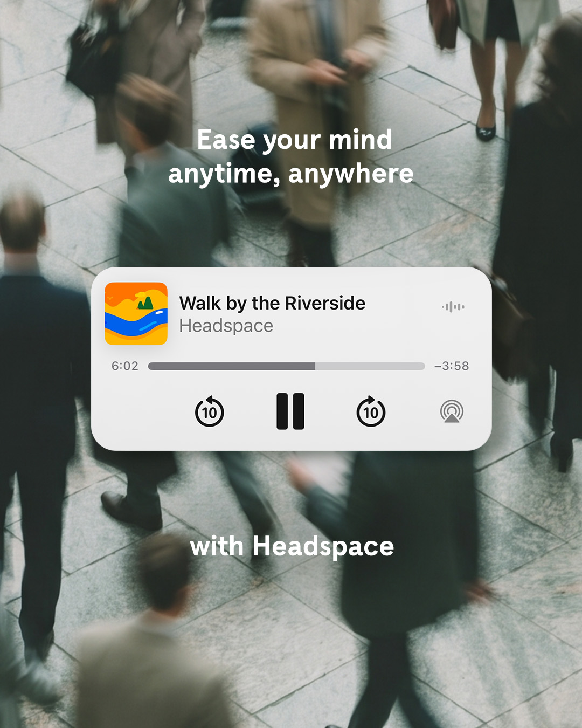
Task: Tap the Headspace artist label
Action: coord(226,326)
